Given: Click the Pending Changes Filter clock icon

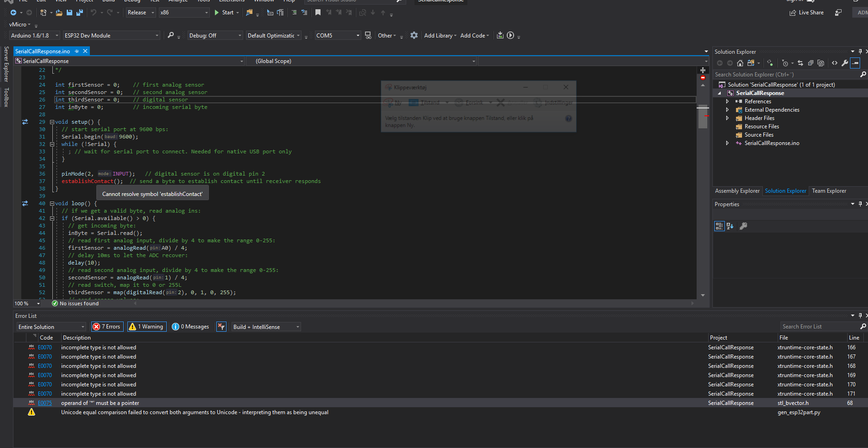Looking at the screenshot, I should (x=785, y=63).
